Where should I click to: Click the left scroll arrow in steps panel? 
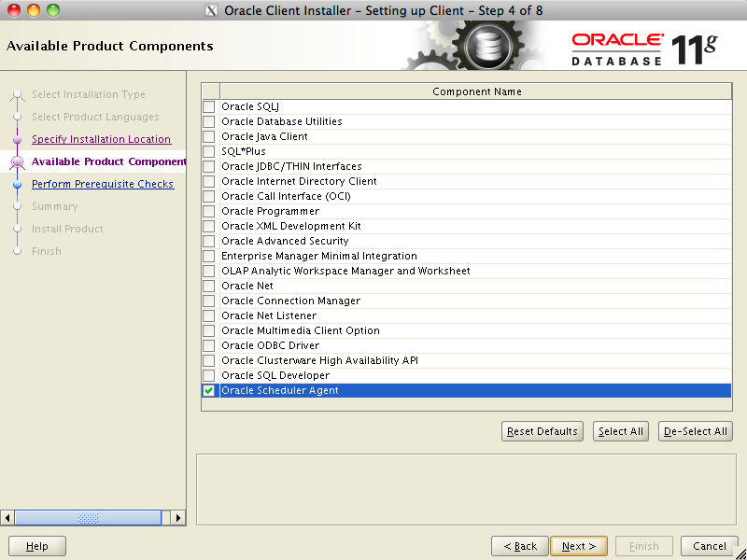click(7, 518)
